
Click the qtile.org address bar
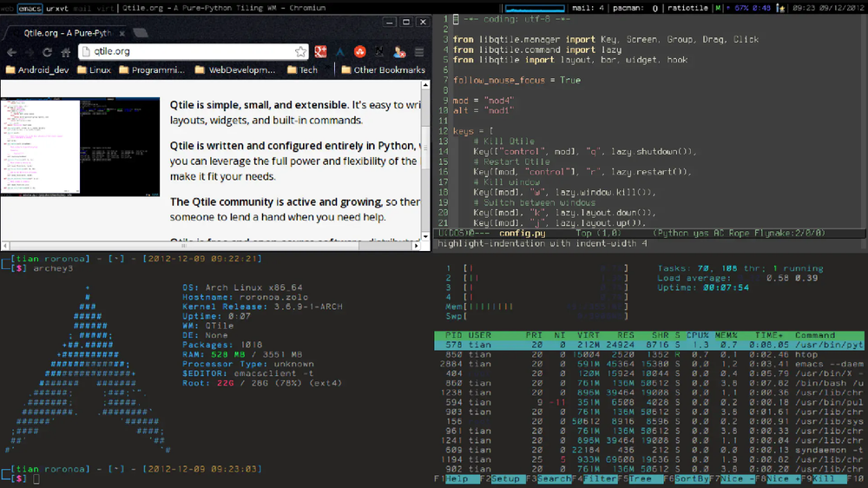pyautogui.click(x=193, y=51)
